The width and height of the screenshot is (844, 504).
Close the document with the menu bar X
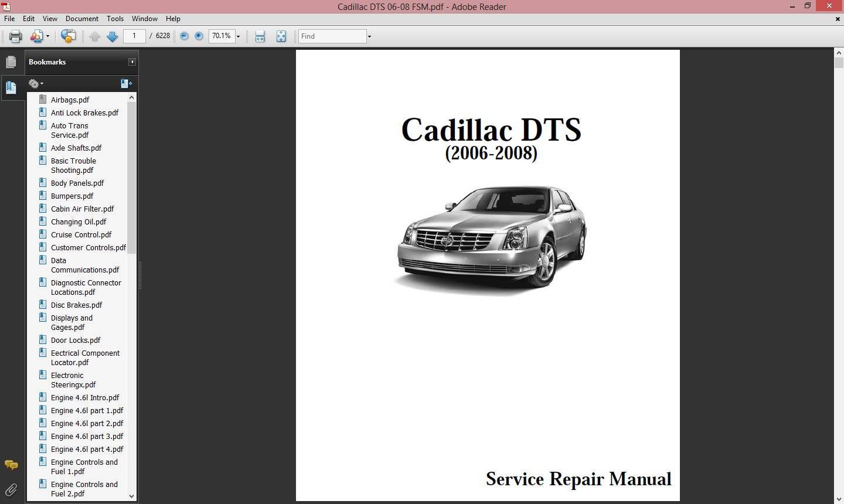click(838, 19)
